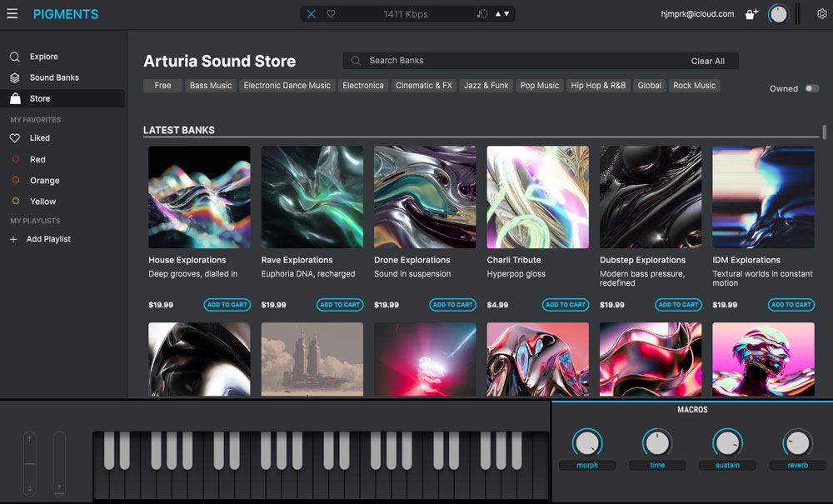The image size is (833, 504).
Task: Click the Liked heart icon in sidebar
Action: [x=15, y=138]
